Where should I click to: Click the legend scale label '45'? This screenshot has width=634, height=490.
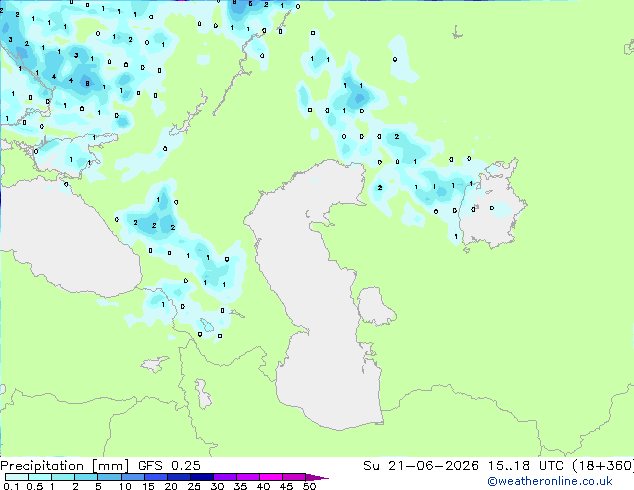coord(286,486)
